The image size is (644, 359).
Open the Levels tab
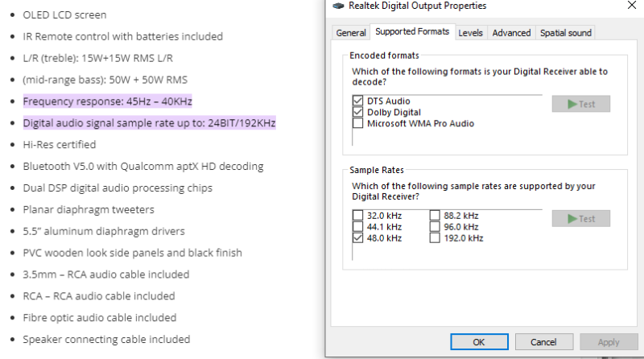pos(471,33)
